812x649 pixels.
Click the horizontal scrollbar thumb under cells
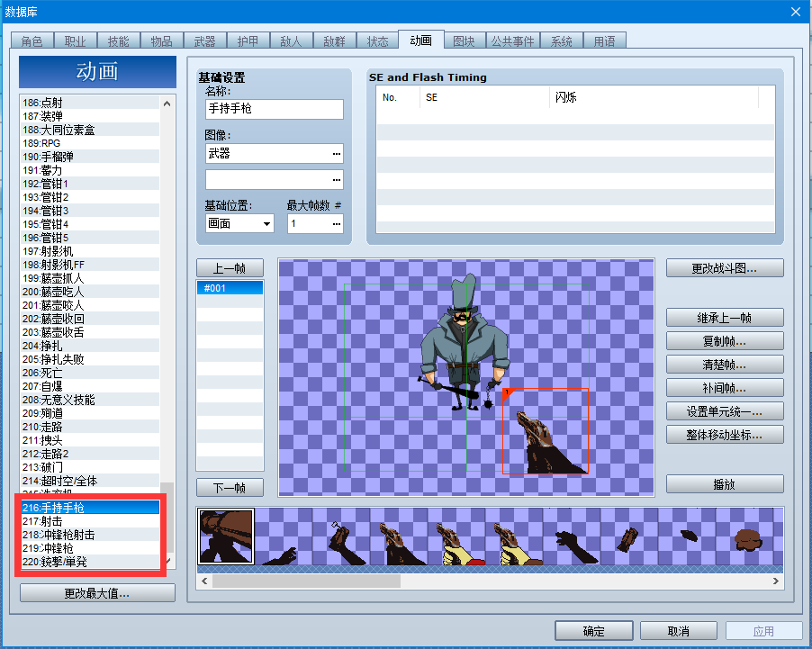(306, 581)
